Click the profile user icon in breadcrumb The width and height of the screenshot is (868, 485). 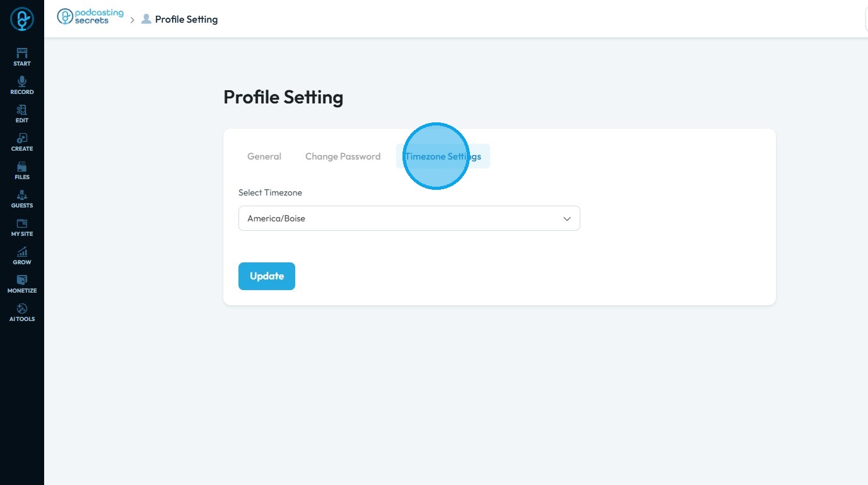(x=146, y=19)
